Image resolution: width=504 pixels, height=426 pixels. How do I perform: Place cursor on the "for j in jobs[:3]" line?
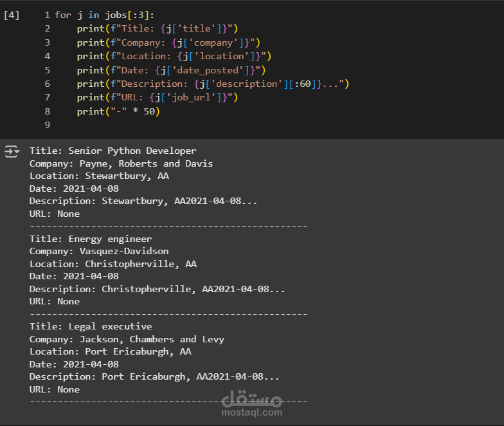[104, 15]
